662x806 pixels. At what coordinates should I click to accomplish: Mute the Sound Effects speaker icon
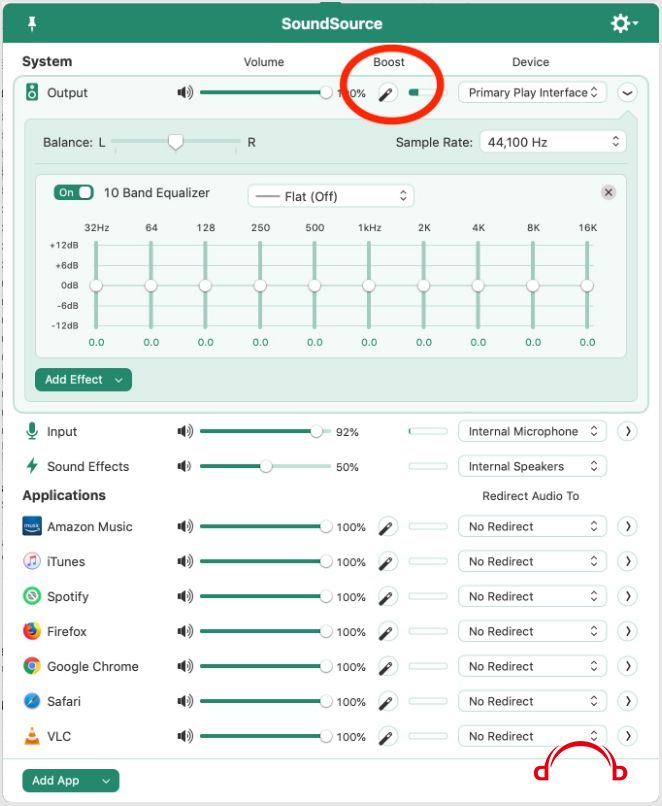(x=184, y=466)
